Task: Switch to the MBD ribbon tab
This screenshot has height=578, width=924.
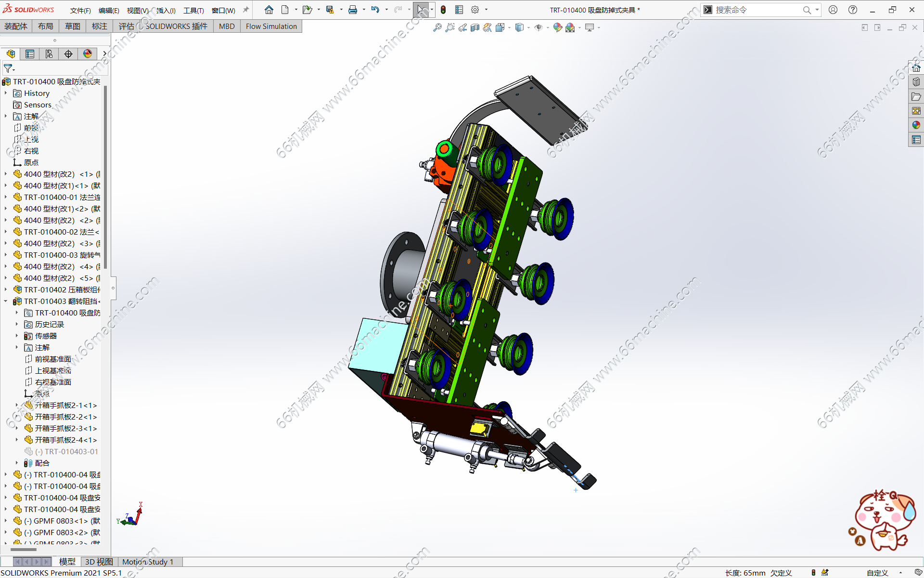Action: [227, 26]
